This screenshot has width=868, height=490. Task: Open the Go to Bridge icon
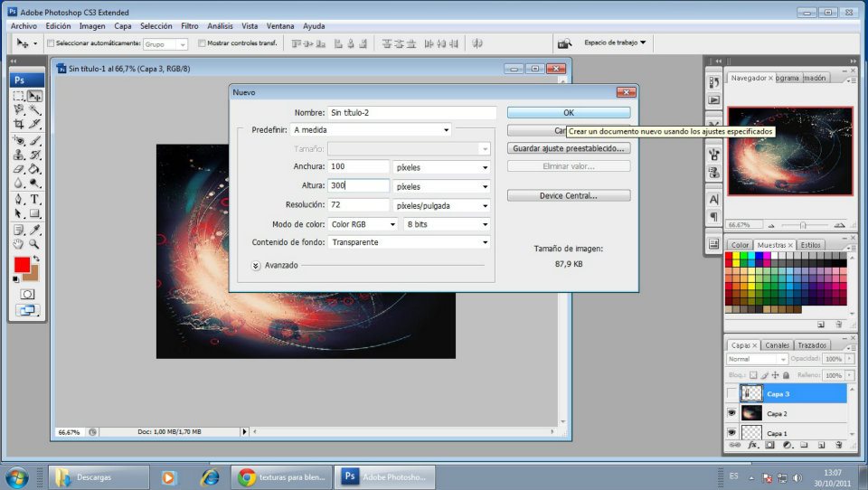564,43
